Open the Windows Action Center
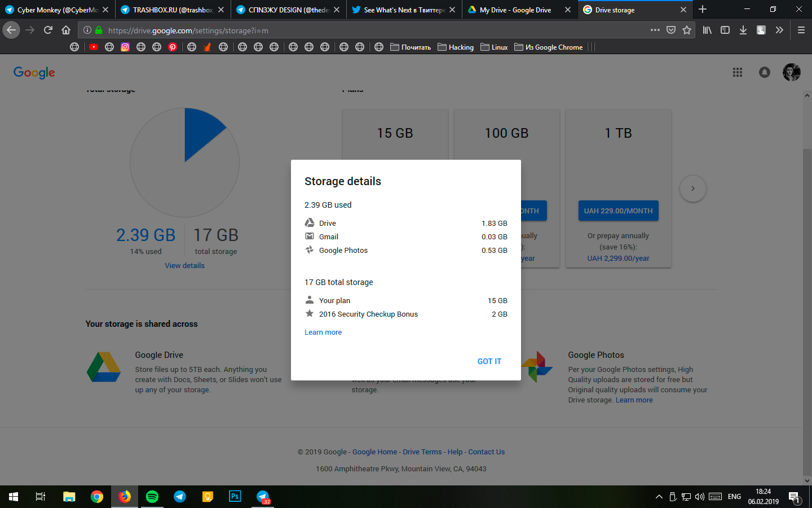 pos(795,497)
